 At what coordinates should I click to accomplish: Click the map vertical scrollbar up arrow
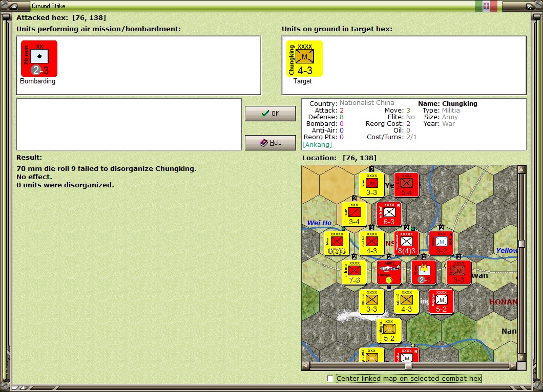click(x=521, y=169)
